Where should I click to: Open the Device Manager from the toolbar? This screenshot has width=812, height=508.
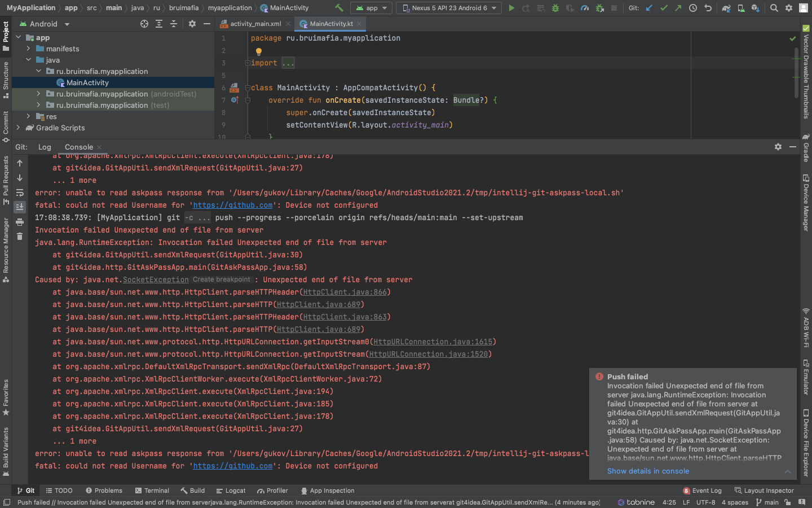pos(740,8)
